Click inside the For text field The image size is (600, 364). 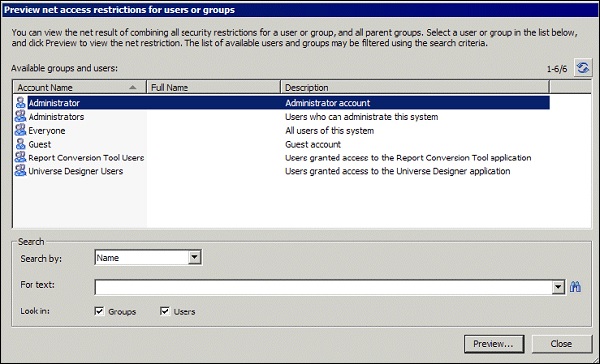click(x=323, y=287)
